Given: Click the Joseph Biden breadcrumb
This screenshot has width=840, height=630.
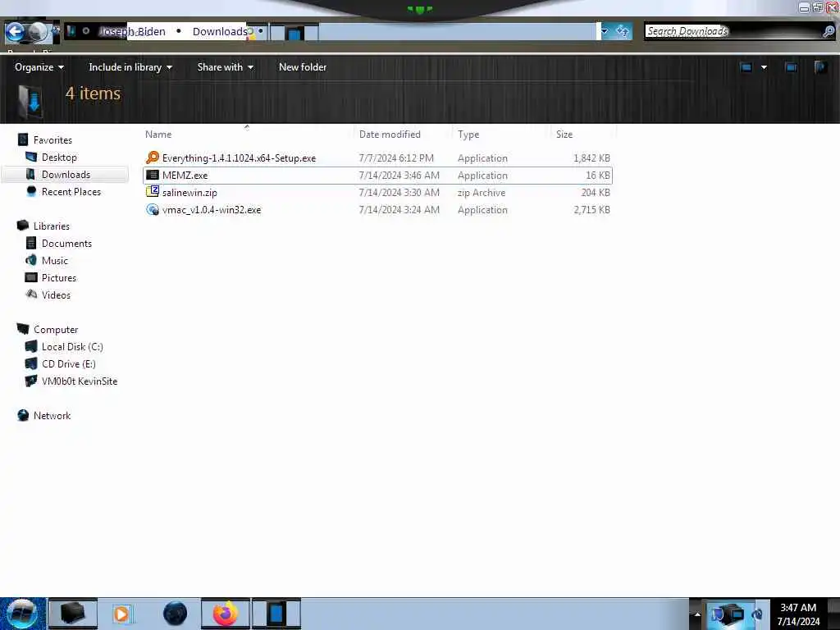Looking at the screenshot, I should (x=132, y=32).
